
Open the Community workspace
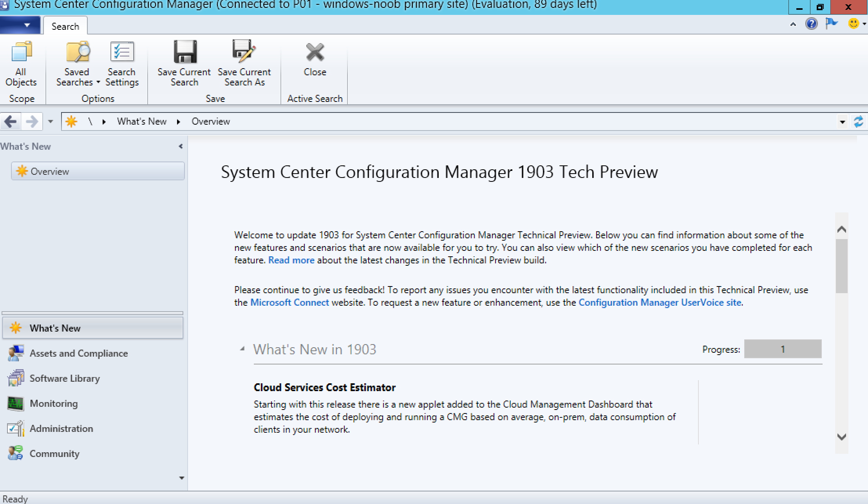93,453
